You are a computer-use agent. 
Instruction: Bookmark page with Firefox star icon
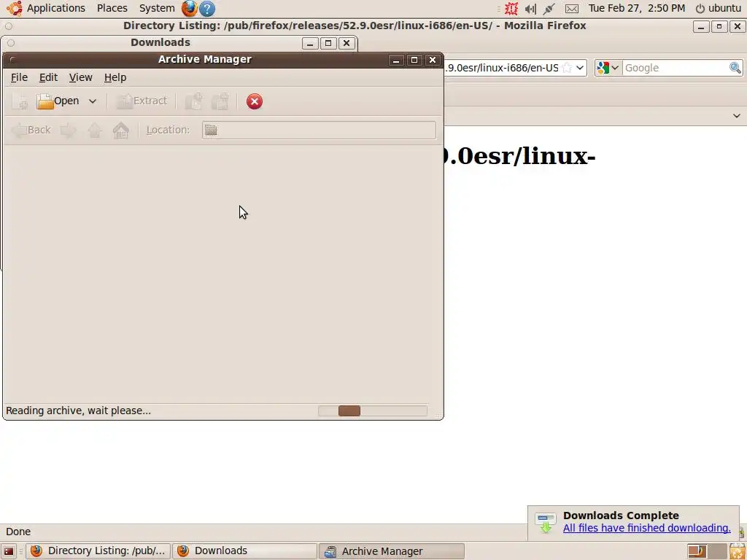pos(566,68)
